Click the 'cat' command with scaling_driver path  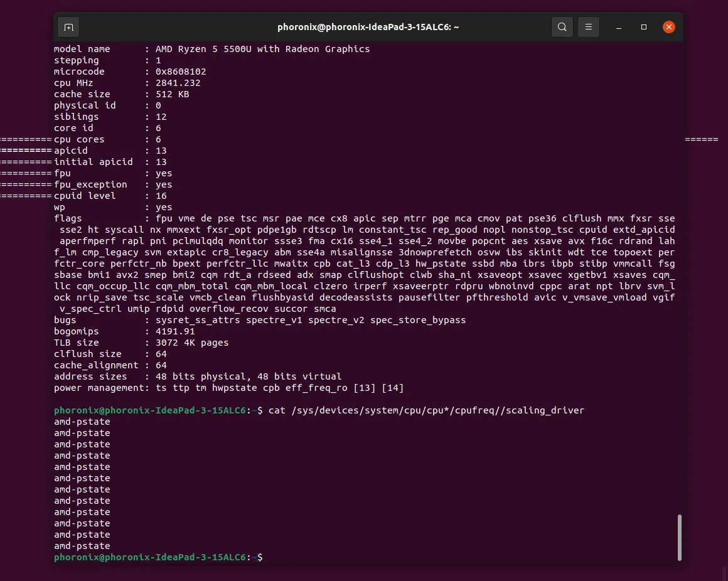[426, 410]
